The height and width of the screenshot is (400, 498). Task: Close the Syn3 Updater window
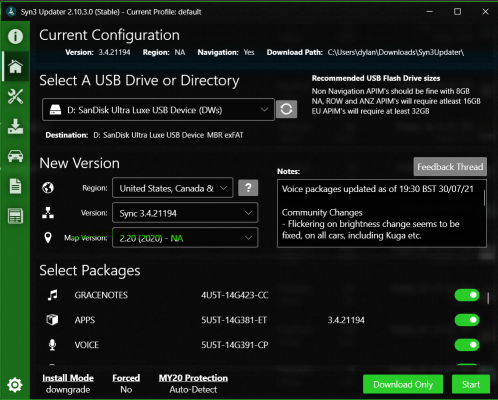click(x=485, y=12)
